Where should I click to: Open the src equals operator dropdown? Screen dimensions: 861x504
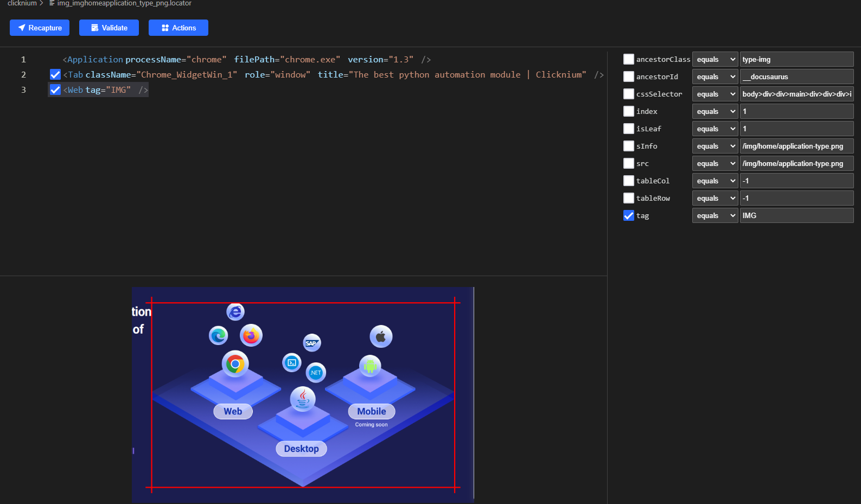click(715, 163)
